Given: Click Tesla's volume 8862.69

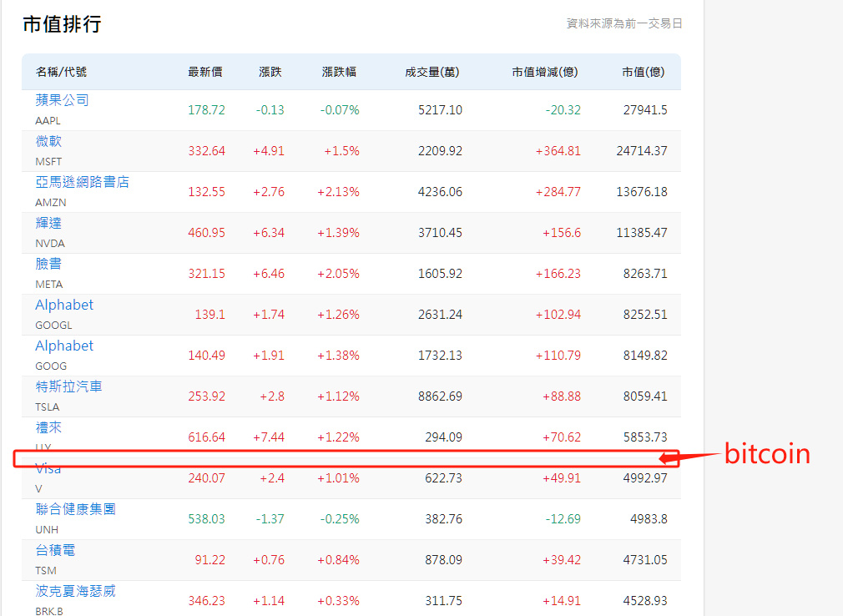Looking at the screenshot, I should coord(440,396).
